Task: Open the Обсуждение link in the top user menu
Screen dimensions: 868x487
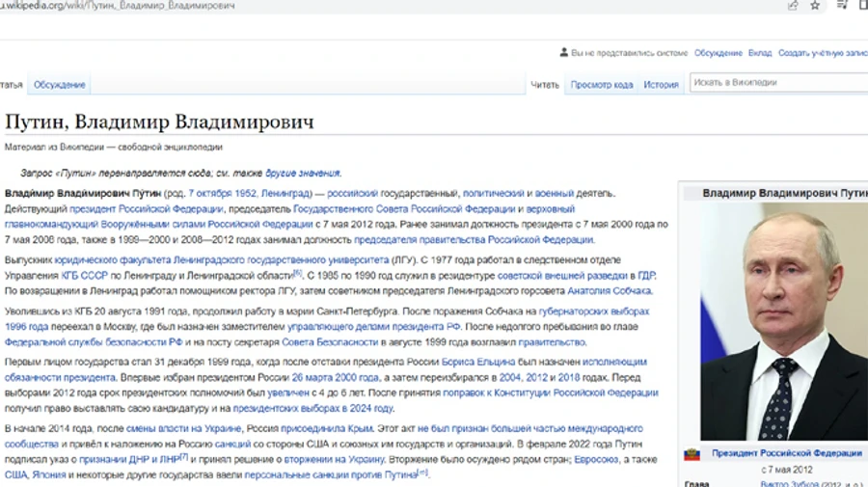Action: (718, 53)
